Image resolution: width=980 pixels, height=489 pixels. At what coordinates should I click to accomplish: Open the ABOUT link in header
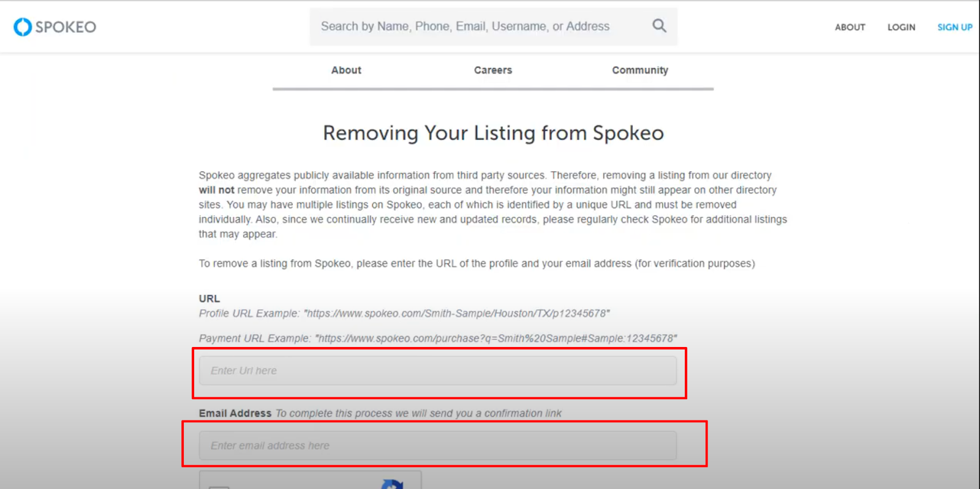(850, 28)
